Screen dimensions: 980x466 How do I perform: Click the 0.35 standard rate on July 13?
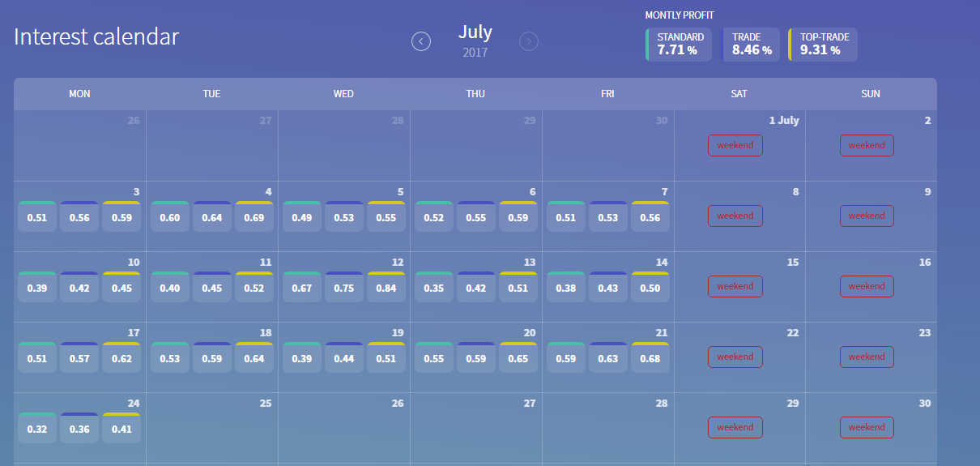point(433,288)
